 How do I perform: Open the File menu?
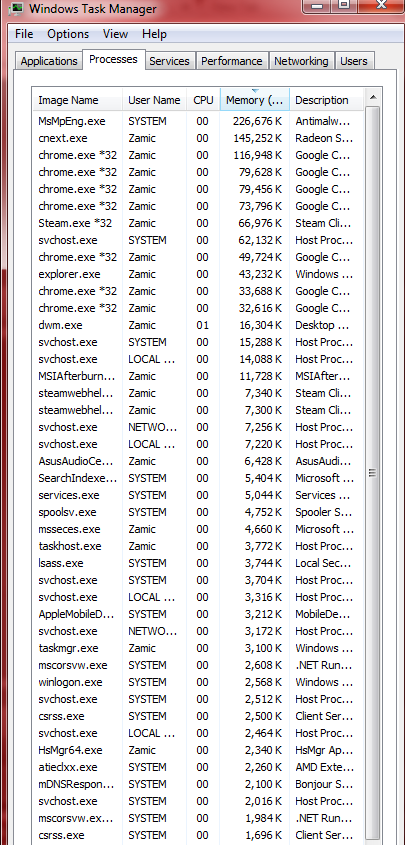click(x=24, y=33)
